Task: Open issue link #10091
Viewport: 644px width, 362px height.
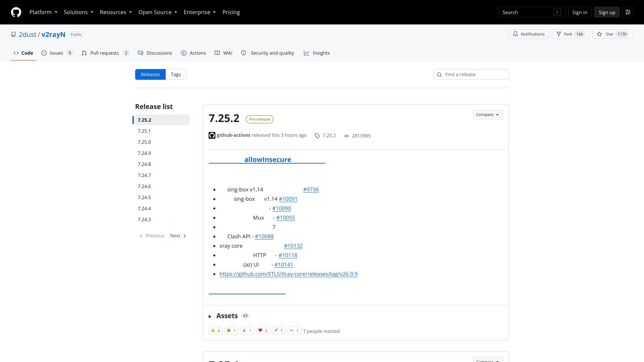Action: point(288,199)
